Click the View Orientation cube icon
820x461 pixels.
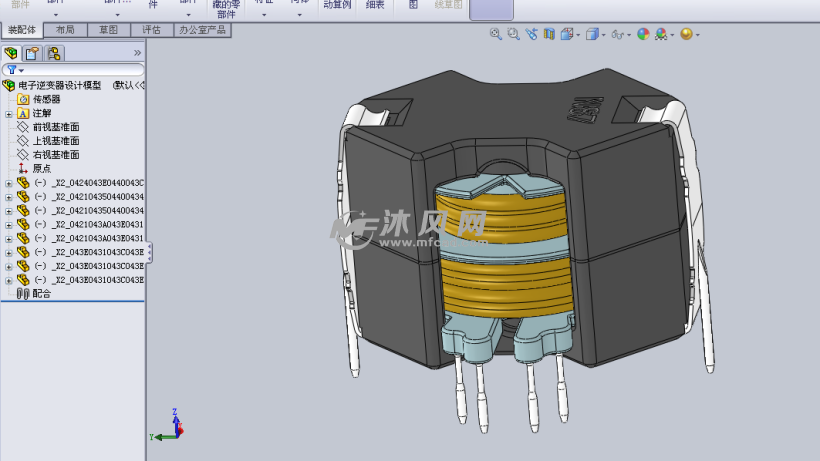[x=566, y=34]
